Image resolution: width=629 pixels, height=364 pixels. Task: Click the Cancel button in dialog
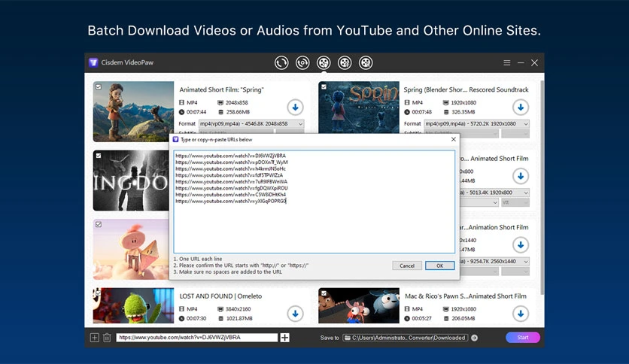pos(407,265)
